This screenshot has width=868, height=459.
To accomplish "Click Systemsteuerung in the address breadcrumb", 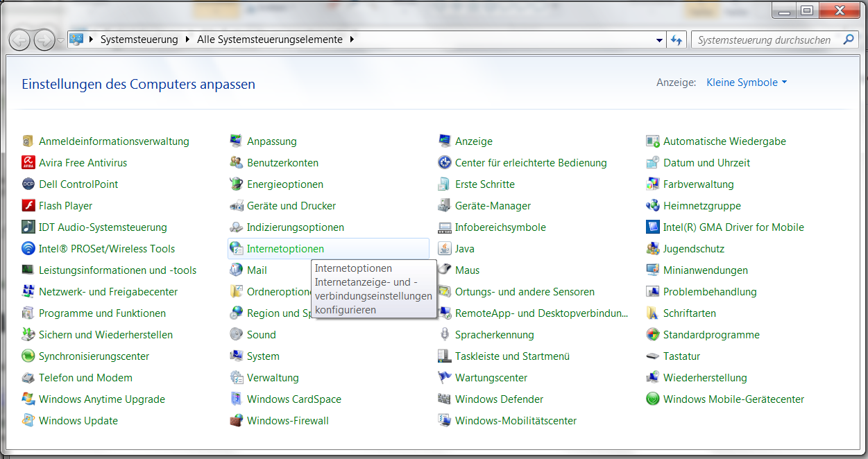I will pyautogui.click(x=139, y=40).
